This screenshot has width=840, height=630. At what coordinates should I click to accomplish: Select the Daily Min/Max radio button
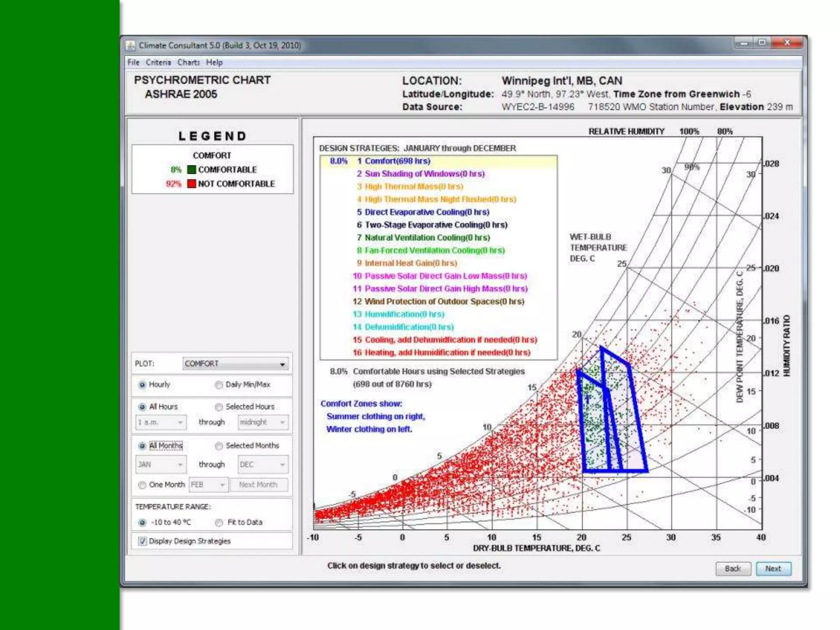tap(219, 385)
